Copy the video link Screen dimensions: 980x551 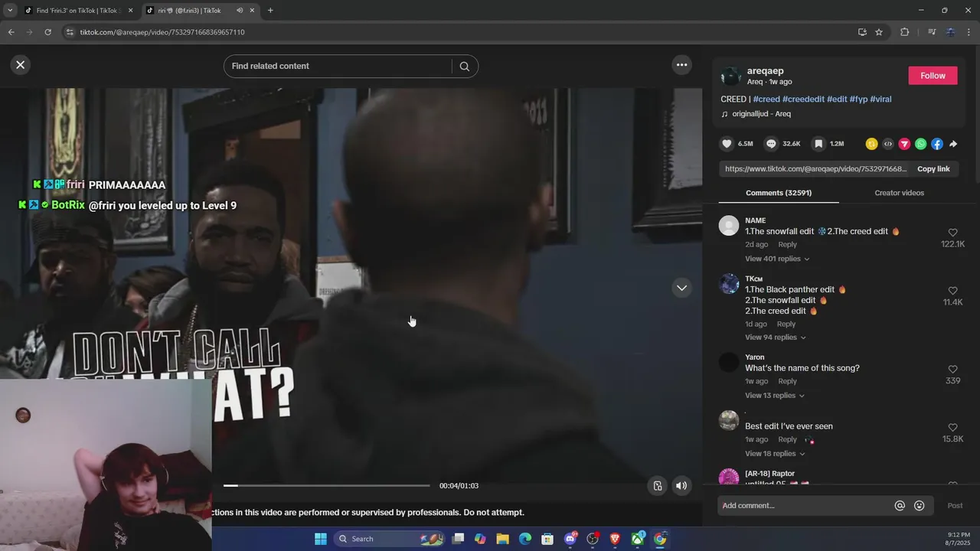click(933, 169)
